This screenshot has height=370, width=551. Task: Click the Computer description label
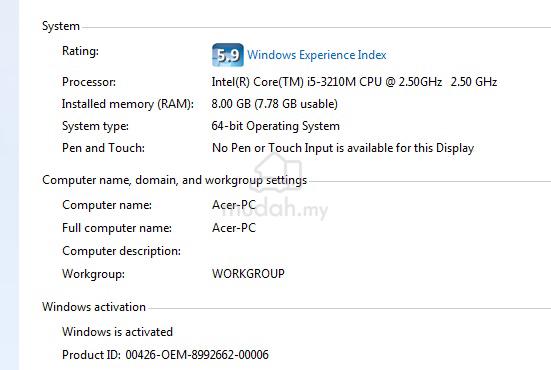[x=122, y=251]
